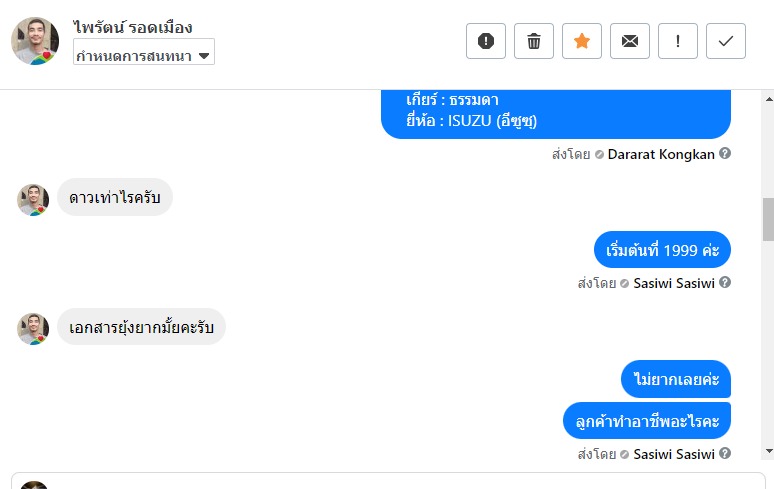
Task: Open the กำหนดการสนทนา dropdown
Action: point(144,56)
